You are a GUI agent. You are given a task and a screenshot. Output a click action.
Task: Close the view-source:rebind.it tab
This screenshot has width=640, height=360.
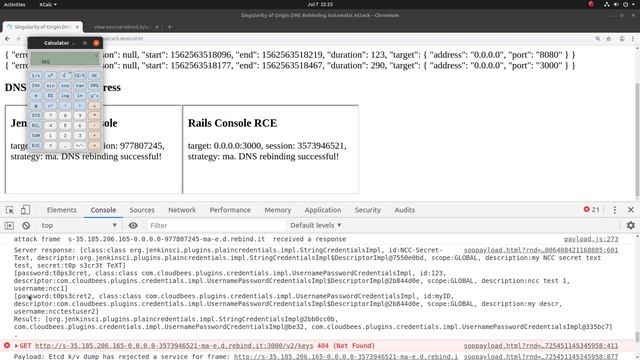coord(157,27)
